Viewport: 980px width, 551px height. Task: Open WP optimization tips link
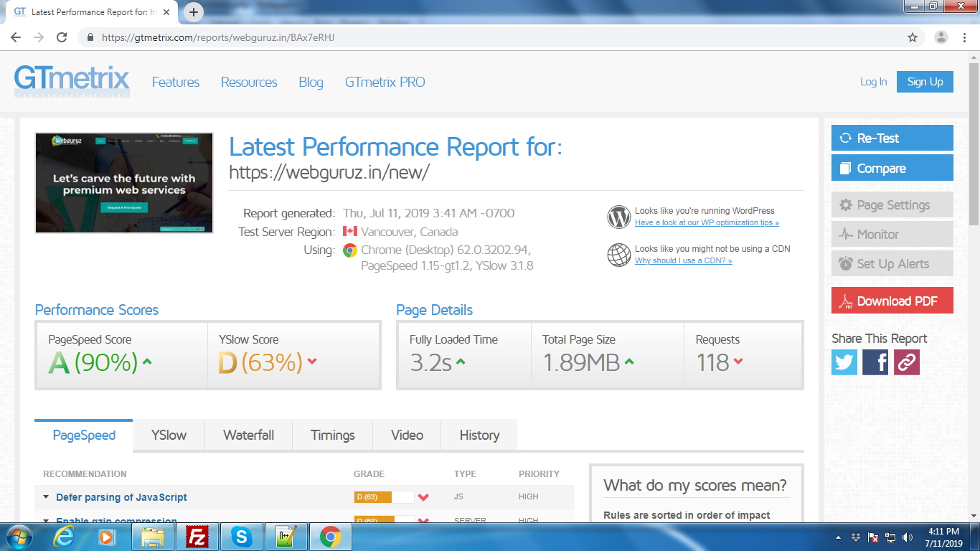[x=707, y=223]
